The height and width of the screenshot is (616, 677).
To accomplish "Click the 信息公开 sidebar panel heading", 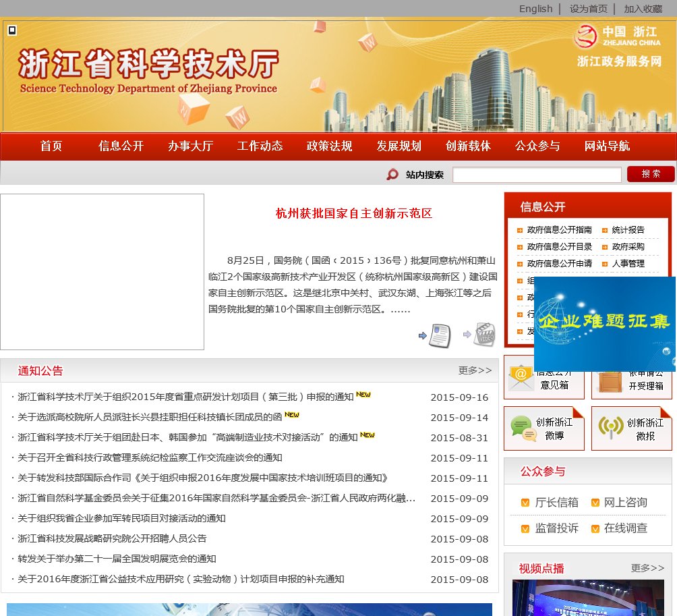I will (x=543, y=207).
